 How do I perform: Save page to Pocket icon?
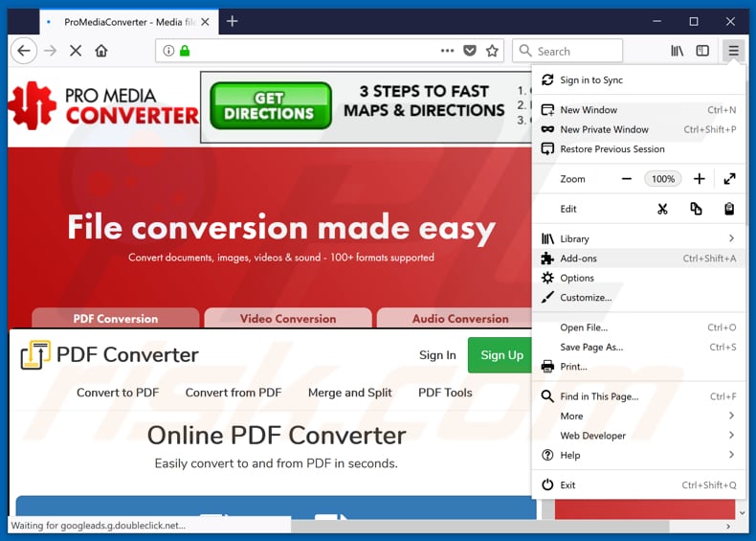tap(470, 51)
